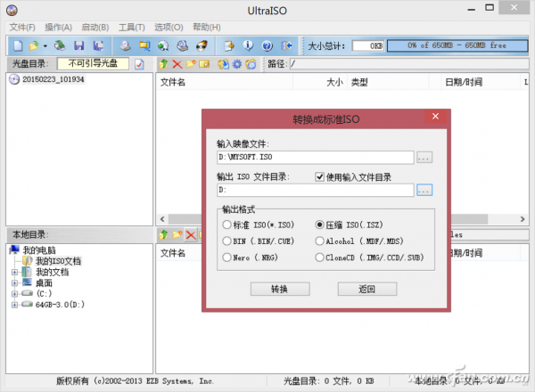Viewport: 535px width, 392px height.
Task: Click the Open CD/DVD toolbar icon
Action: click(x=60, y=45)
